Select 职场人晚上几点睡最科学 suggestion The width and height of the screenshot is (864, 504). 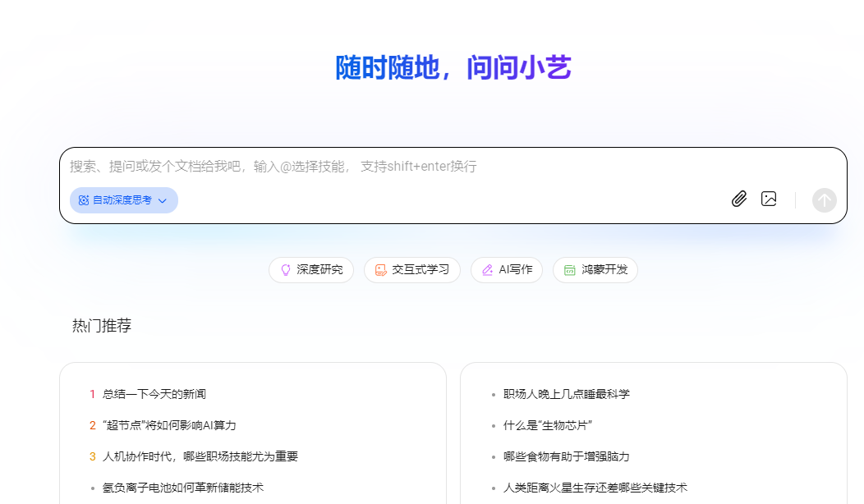pos(567,394)
